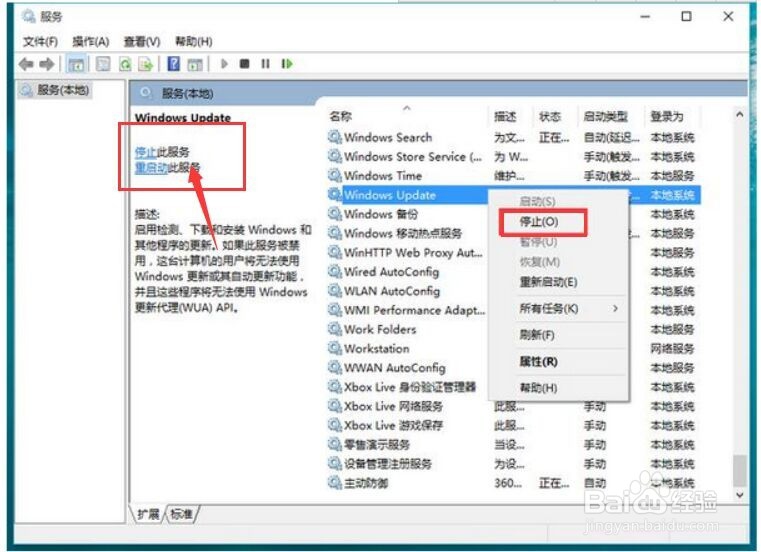The height and width of the screenshot is (552, 761).
Task: Click the Start service play icon
Action: point(224,64)
